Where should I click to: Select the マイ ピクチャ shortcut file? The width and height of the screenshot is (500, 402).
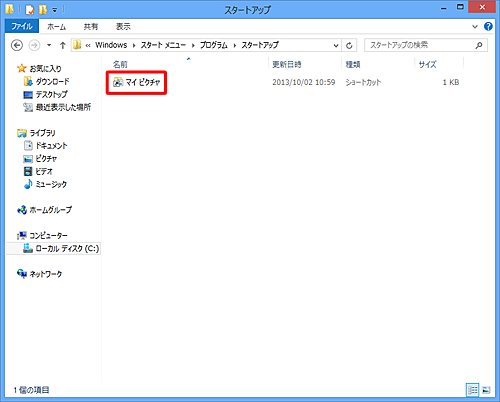[136, 82]
